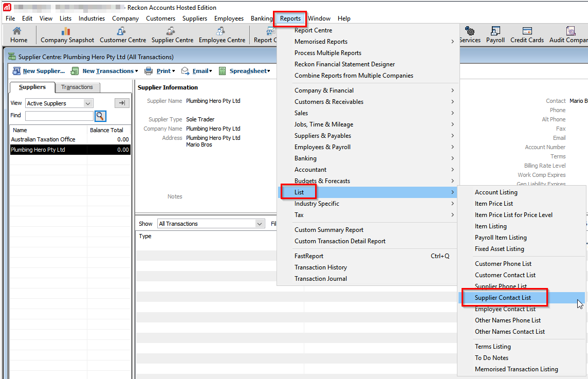This screenshot has width=588, height=379.
Task: Open the Audit Company toolbar icon
Action: [x=568, y=35]
